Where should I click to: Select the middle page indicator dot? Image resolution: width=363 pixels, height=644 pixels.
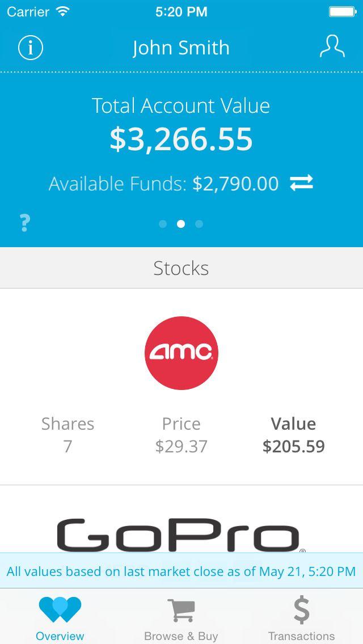tap(181, 224)
